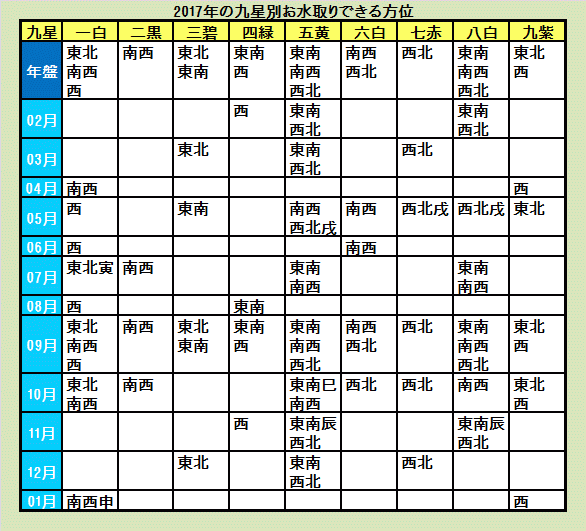Viewport: 586px width, 531px height.
Task: Select 03月 東北 cell under 三碧
Action: click(x=201, y=158)
